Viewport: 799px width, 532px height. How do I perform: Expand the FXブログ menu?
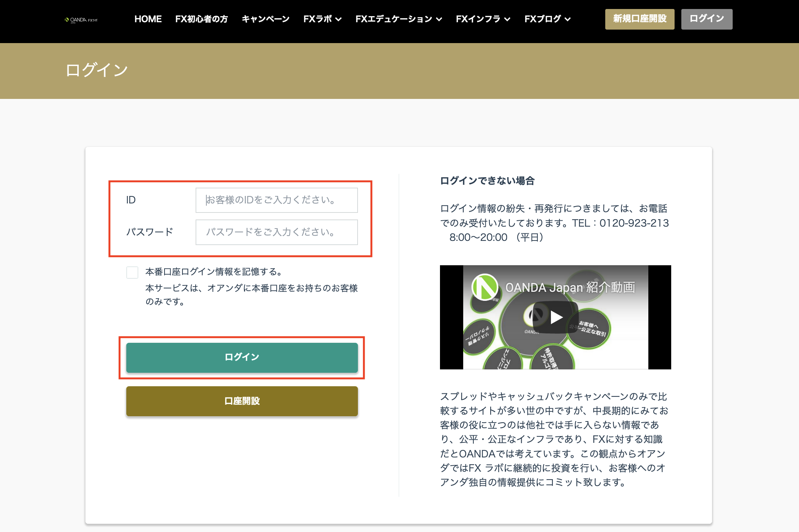tap(548, 19)
